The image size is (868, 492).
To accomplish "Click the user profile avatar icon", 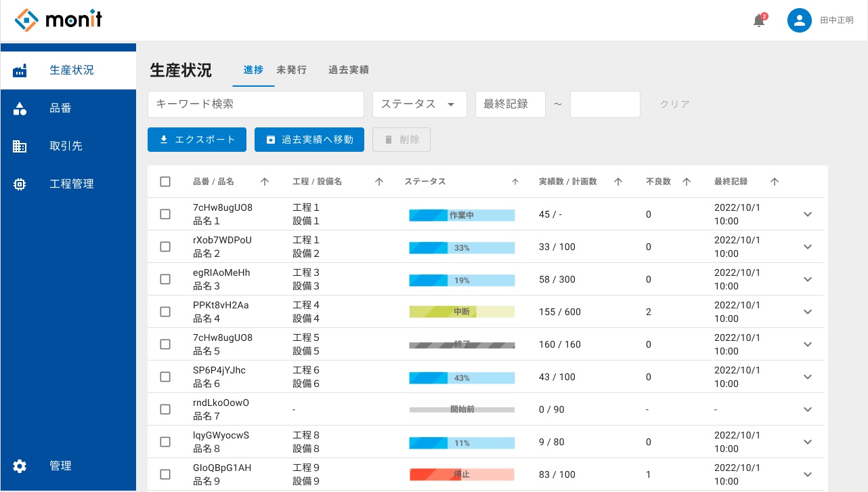I will pos(799,20).
